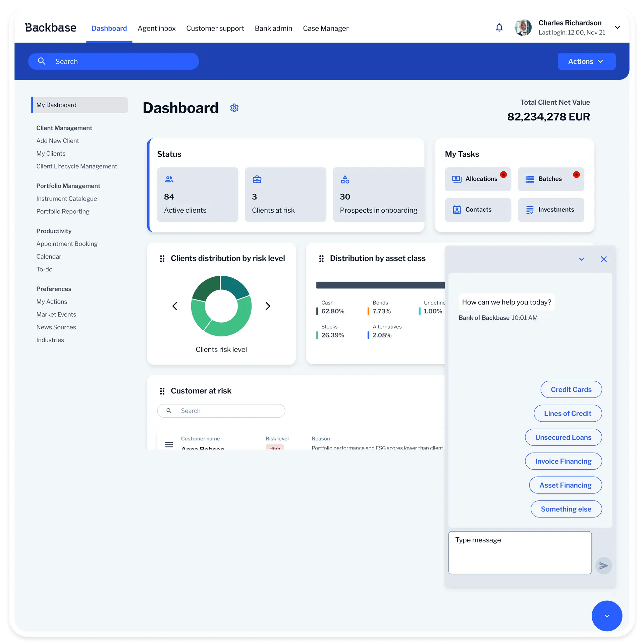Open the Case Manager tab
Viewport: 644px width, 644px height.
[x=325, y=29]
